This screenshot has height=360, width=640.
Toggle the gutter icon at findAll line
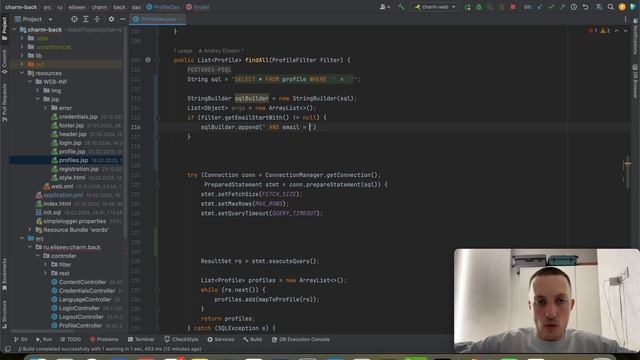click(148, 60)
